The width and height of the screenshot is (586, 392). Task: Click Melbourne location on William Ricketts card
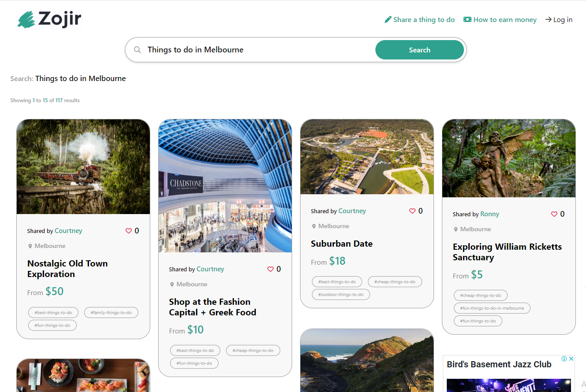click(x=475, y=229)
